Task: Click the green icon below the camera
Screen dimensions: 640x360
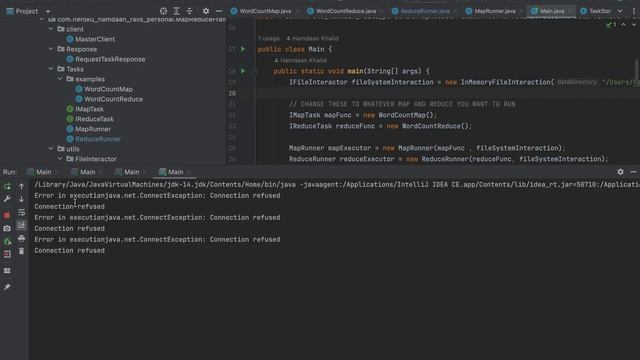Action: click(7, 242)
